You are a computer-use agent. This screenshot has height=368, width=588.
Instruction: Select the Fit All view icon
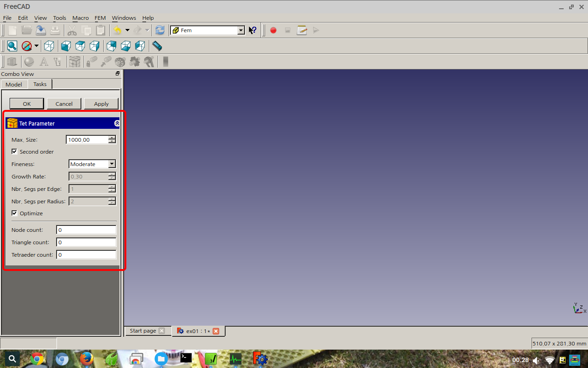pos(11,46)
